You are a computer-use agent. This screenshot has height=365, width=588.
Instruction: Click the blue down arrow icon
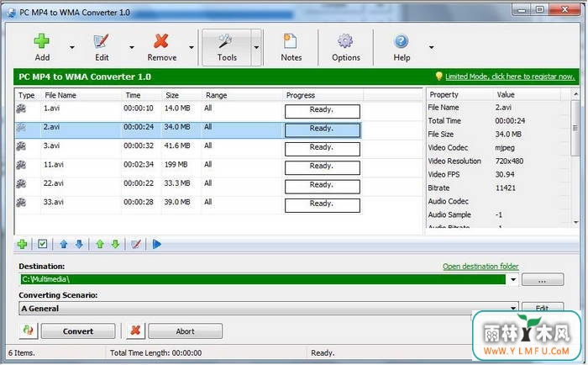pyautogui.click(x=79, y=245)
